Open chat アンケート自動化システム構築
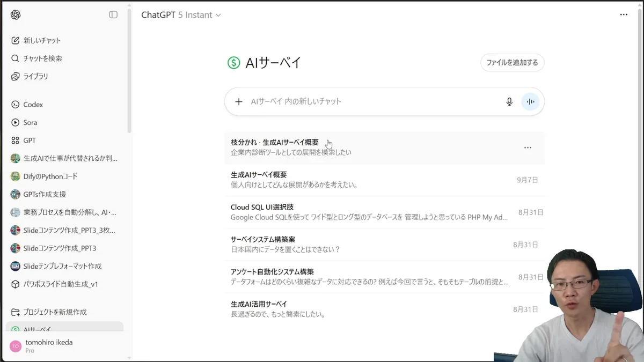The width and height of the screenshot is (644, 362). (x=384, y=277)
